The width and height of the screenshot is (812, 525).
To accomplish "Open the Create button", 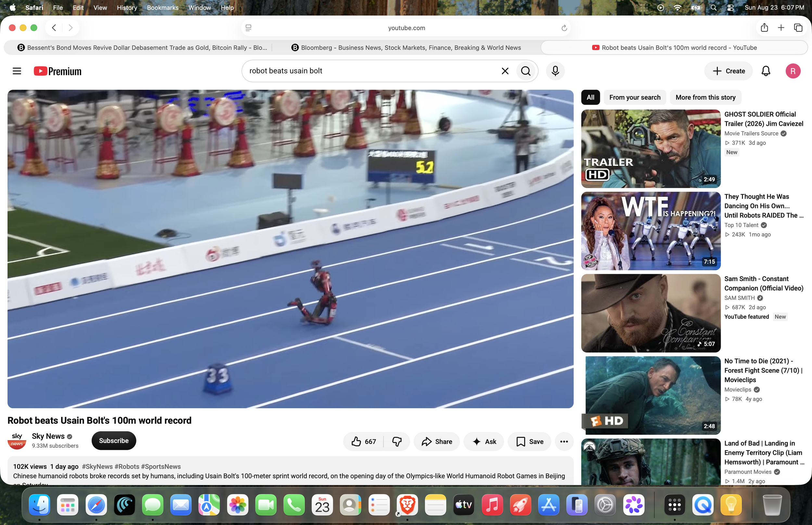I will pyautogui.click(x=729, y=71).
